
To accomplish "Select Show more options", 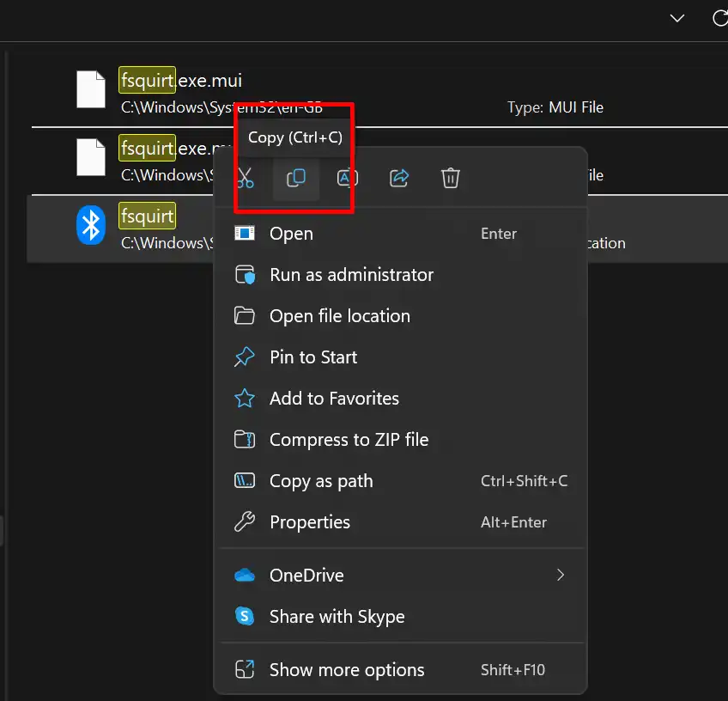I will pos(402,670).
